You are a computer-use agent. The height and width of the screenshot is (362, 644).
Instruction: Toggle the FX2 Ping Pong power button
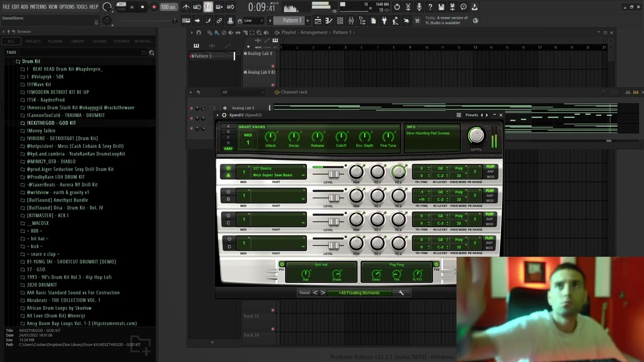436,264
